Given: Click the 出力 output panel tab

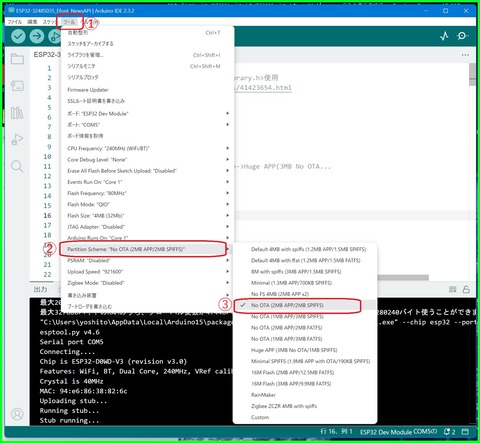Looking at the screenshot, I should click(41, 289).
